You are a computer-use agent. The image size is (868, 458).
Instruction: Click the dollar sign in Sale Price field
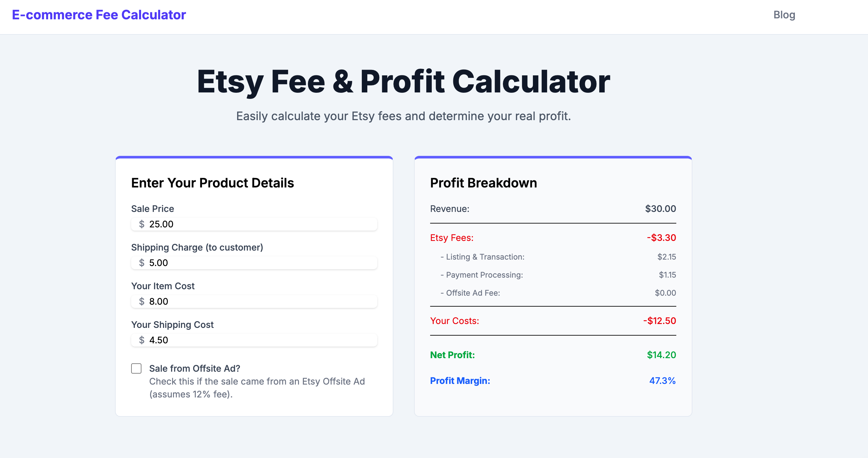(x=141, y=224)
